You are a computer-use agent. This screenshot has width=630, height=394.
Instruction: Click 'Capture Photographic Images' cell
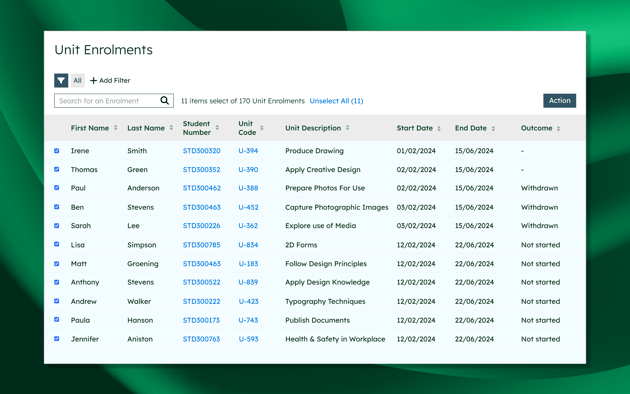coord(337,207)
